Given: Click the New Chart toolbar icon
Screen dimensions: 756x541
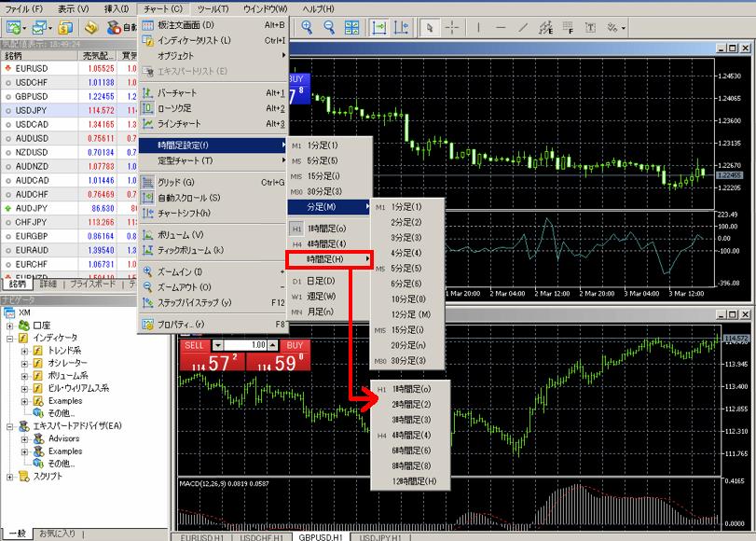Looking at the screenshot, I should (x=13, y=28).
